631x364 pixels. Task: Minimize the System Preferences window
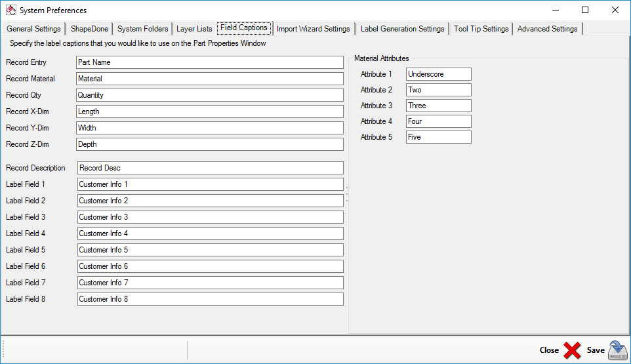556,10
